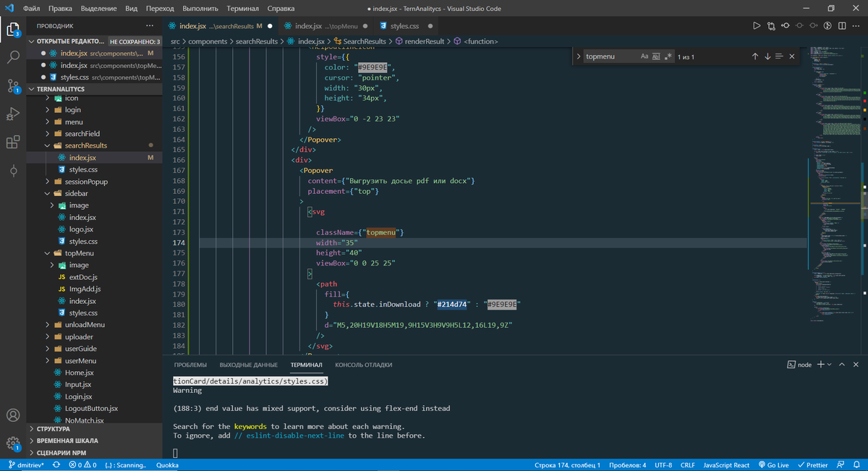Screen dimensions: 868x471
Task: Click the circled git graph icon in toolbar
Action: click(827, 26)
